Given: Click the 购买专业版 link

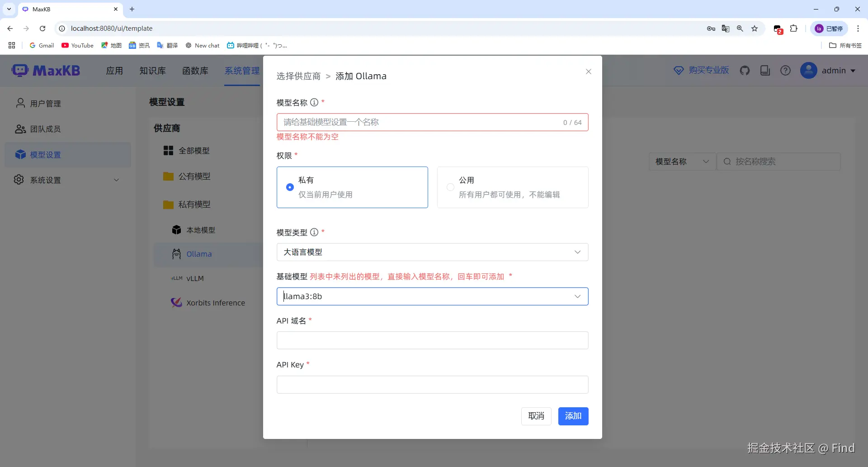Looking at the screenshot, I should (x=702, y=70).
